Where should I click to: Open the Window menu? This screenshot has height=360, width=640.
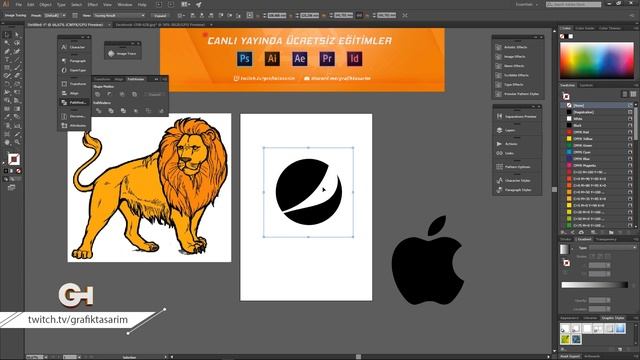pyautogui.click(x=124, y=4)
